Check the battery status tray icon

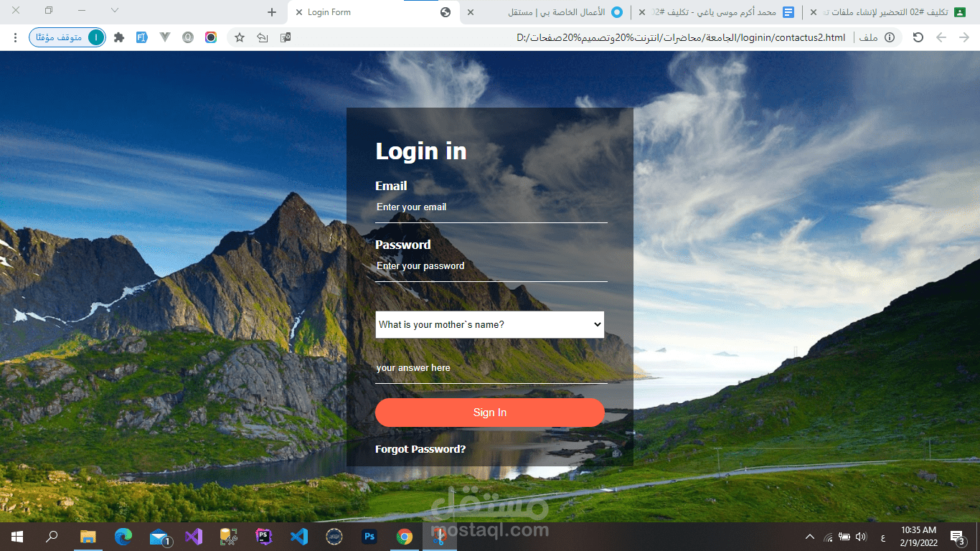coord(844,537)
